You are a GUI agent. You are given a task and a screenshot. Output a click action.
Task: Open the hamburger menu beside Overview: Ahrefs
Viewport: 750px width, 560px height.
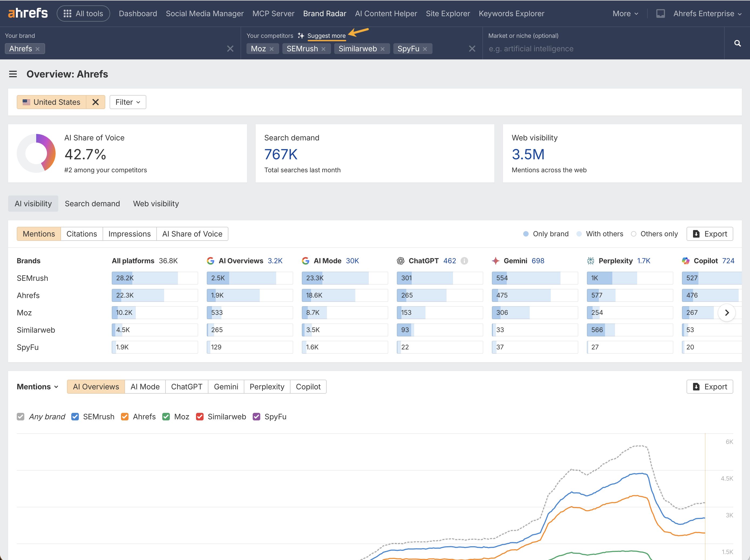point(12,74)
